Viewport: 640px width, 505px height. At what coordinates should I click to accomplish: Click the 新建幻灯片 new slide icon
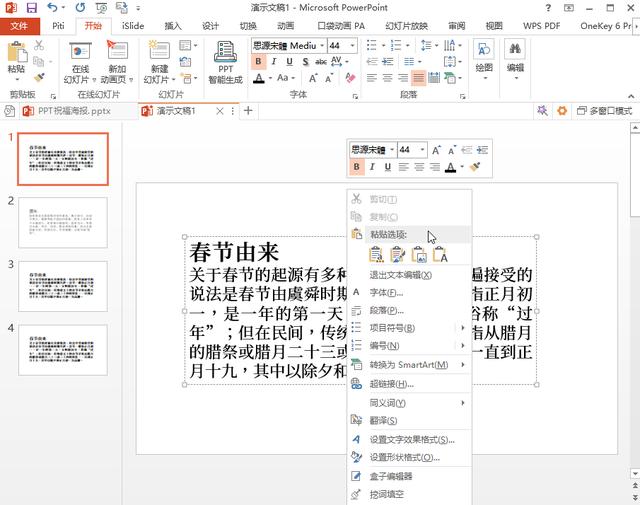(x=159, y=51)
